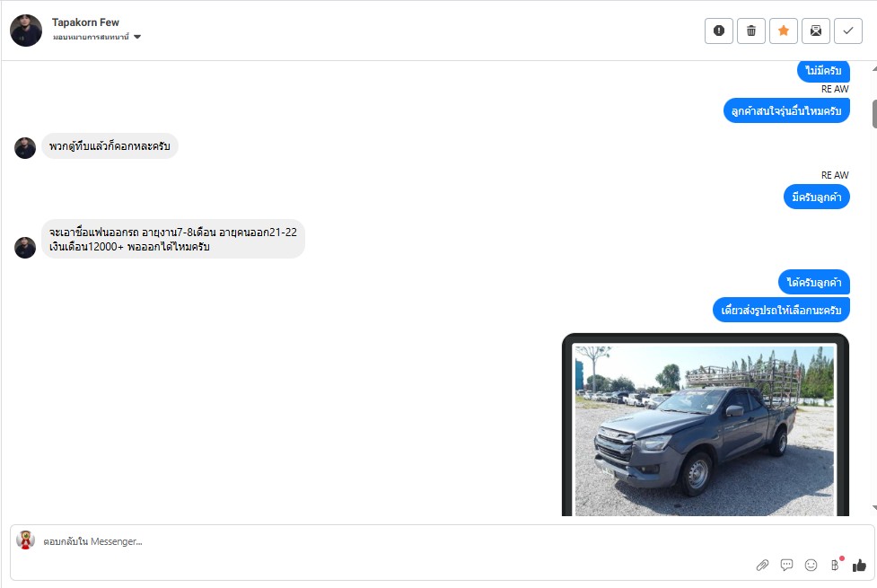
Task: Delete conversation using trash icon
Action: (751, 31)
